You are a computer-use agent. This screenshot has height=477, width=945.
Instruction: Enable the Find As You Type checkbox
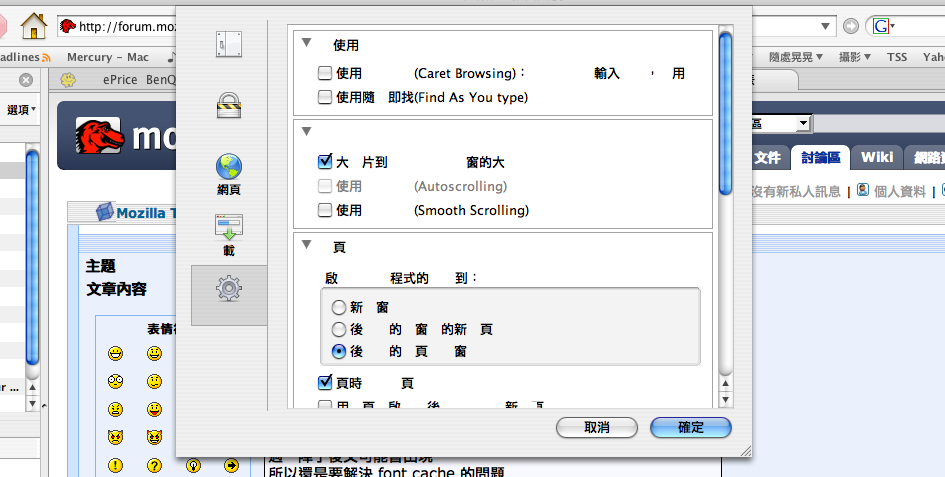[x=324, y=97]
